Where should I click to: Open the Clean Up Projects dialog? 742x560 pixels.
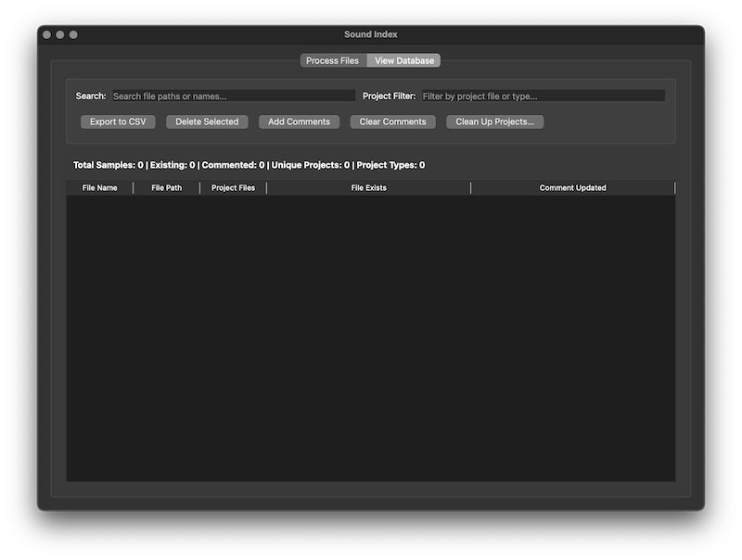point(493,121)
